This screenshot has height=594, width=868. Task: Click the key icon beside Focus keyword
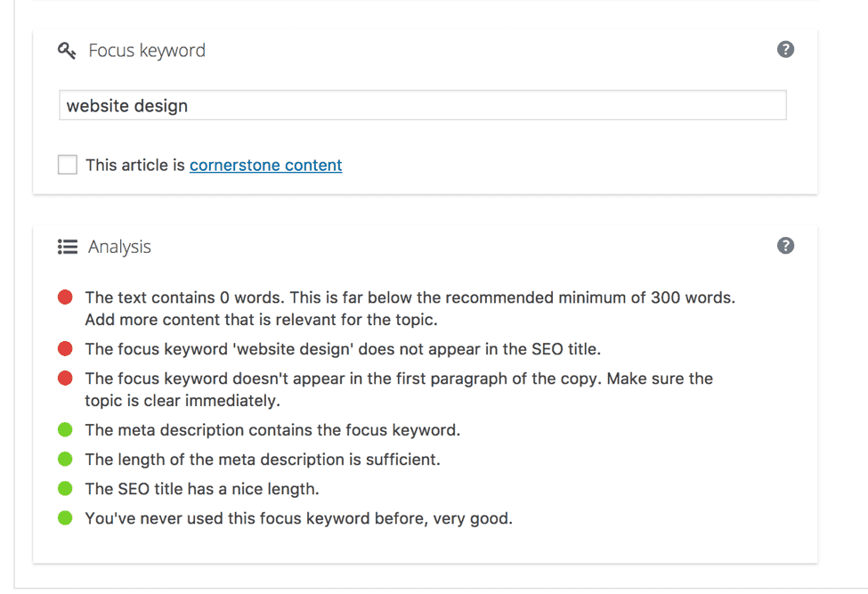pyautogui.click(x=67, y=51)
